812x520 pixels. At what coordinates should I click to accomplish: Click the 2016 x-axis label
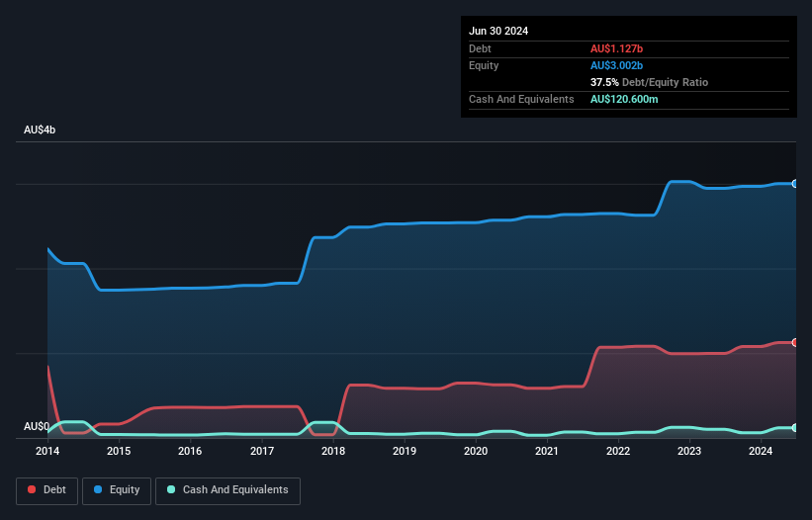pos(190,451)
